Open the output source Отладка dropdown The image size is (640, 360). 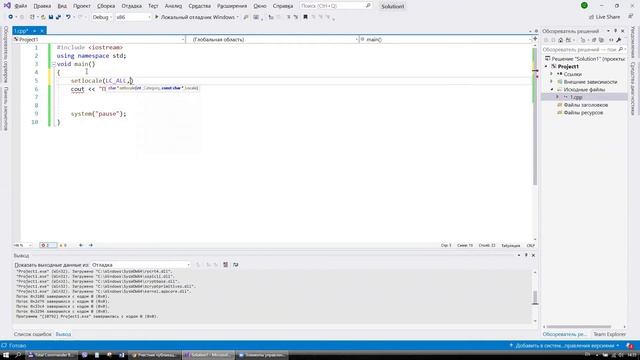141,265
